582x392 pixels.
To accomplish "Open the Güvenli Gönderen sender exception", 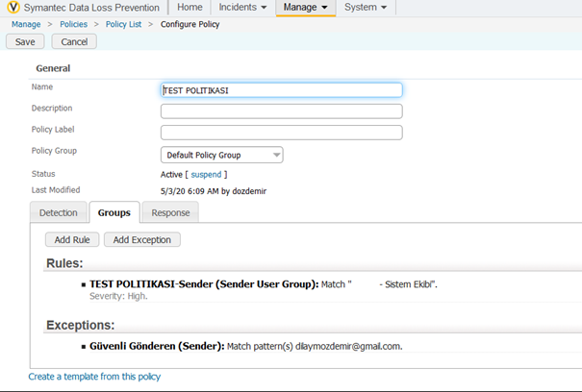I will point(157,347).
